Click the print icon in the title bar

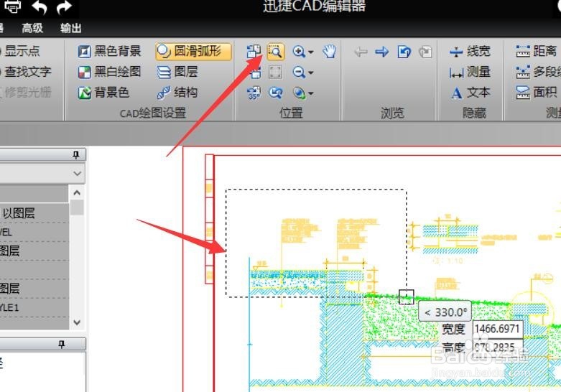tap(11, 6)
